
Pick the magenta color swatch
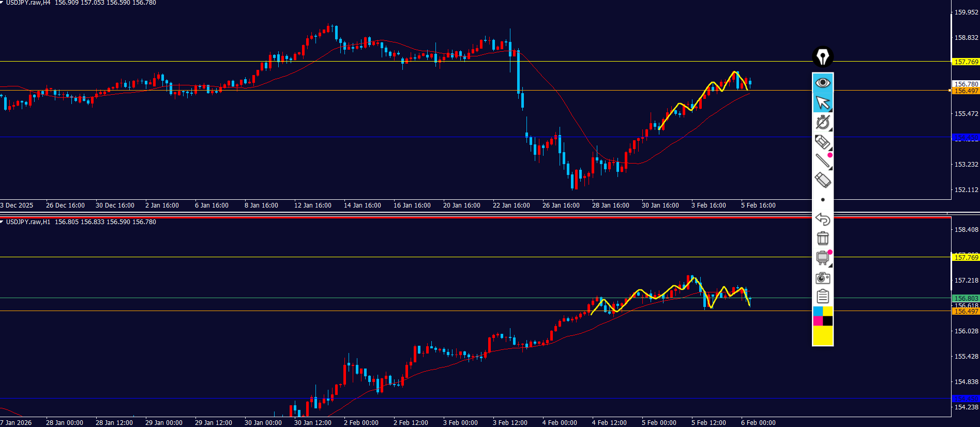tap(818, 321)
